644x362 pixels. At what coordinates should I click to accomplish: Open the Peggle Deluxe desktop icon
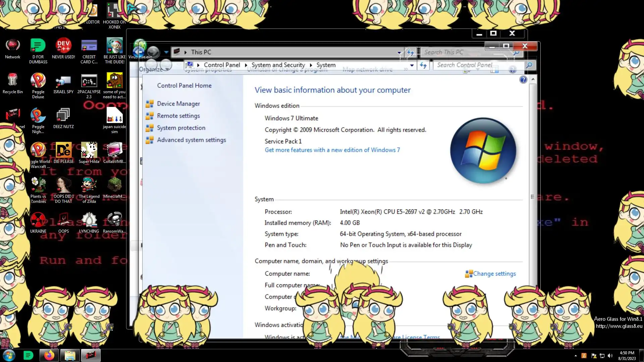(x=38, y=81)
